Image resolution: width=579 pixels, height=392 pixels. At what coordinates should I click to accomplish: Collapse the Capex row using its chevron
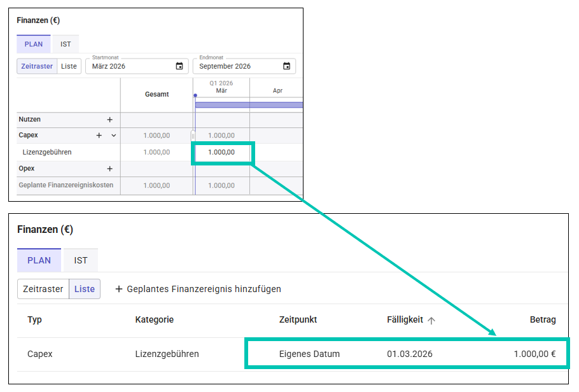tap(114, 136)
